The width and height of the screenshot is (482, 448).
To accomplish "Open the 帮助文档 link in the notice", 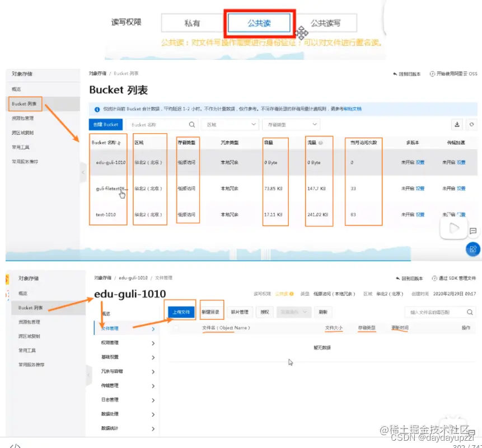I will 353,109.
